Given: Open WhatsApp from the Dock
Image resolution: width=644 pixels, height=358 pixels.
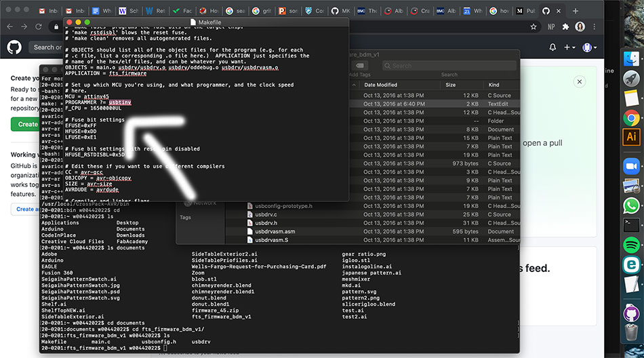Looking at the screenshot, I should (631, 205).
